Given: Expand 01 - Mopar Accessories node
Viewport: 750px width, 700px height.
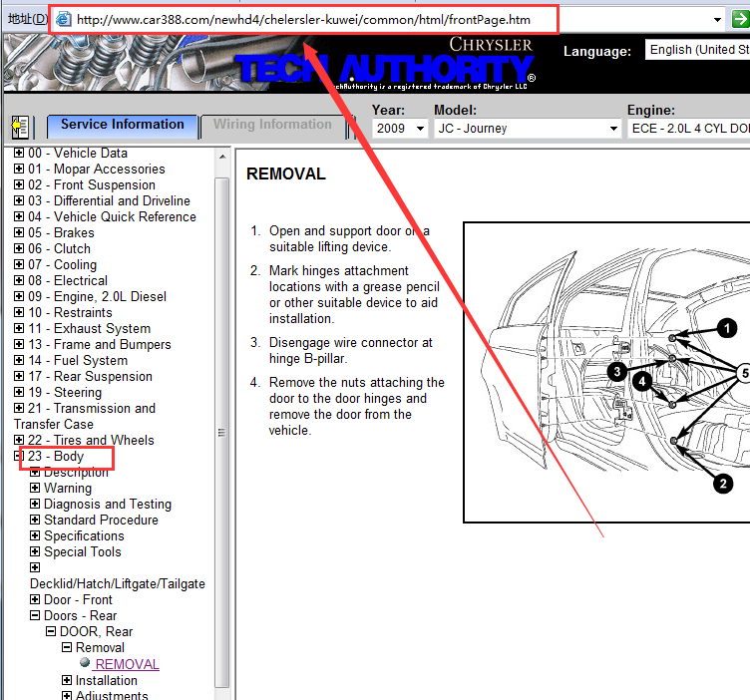Looking at the screenshot, I should pyautogui.click(x=19, y=169).
